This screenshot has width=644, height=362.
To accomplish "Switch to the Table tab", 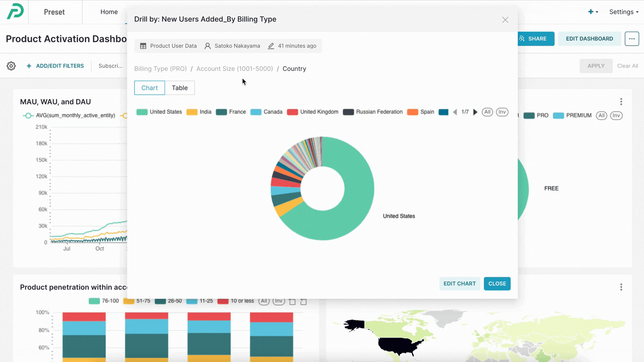I will (x=179, y=88).
